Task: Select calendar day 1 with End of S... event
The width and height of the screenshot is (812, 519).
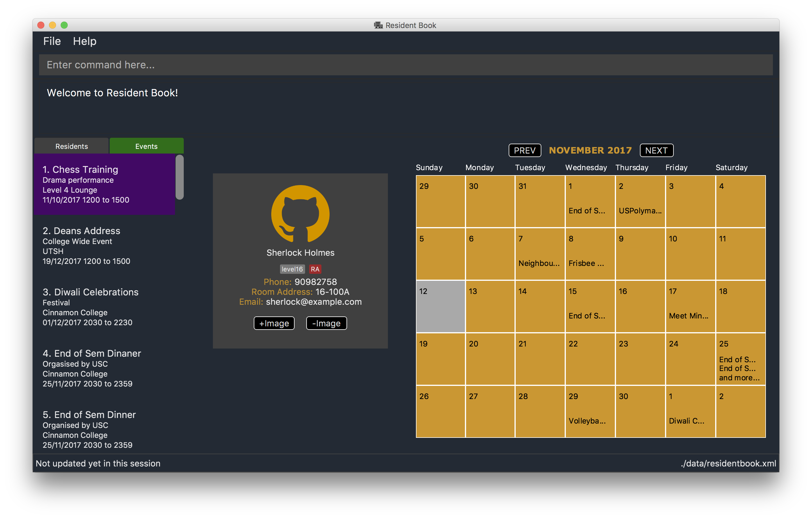Action: pyautogui.click(x=590, y=201)
